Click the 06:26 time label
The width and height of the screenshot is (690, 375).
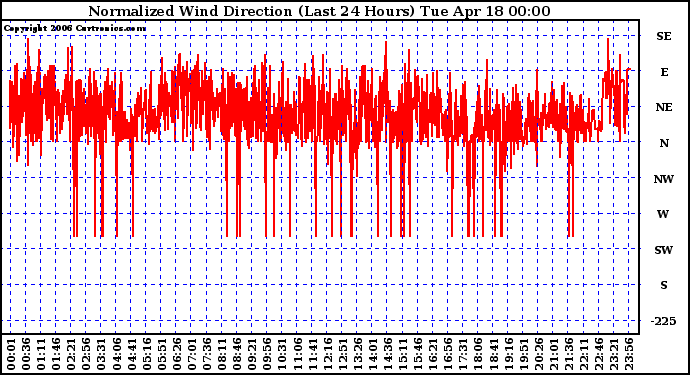pyautogui.click(x=177, y=354)
